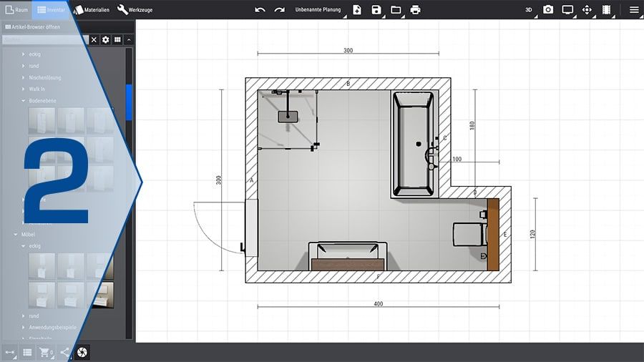The width and height of the screenshot is (644, 362).
Task: Save the planning with the disk icon
Action: click(x=376, y=10)
